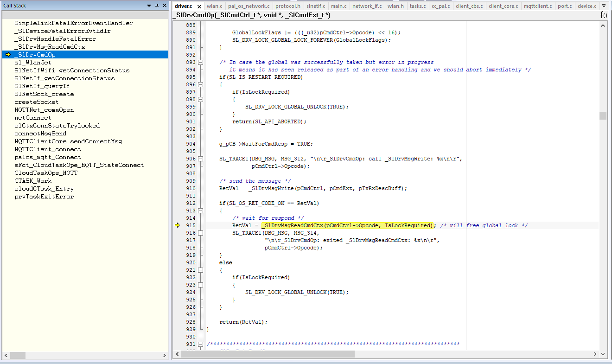The image size is (612, 364).
Task: Click the current-frame arrow beside _SlDrvCmdOp
Action: coord(8,55)
